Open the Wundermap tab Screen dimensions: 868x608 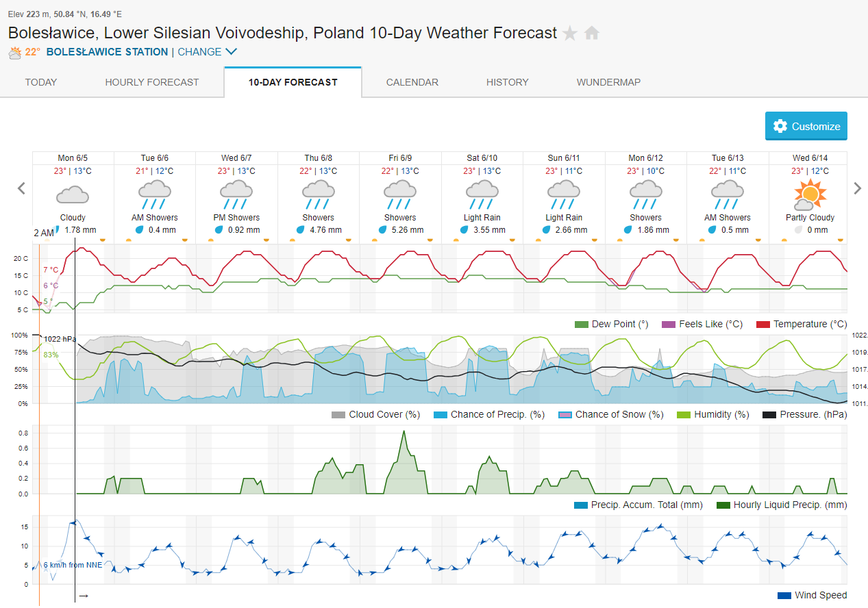point(609,82)
